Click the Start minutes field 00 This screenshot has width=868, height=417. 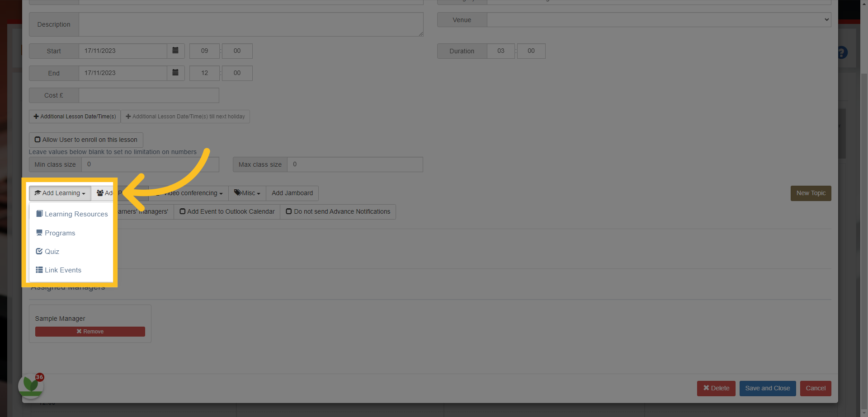click(237, 51)
